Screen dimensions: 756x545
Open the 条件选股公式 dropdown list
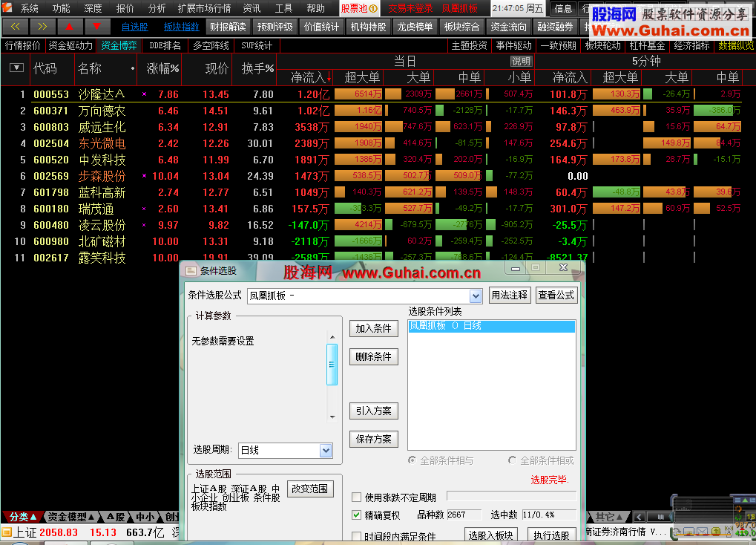click(x=476, y=296)
